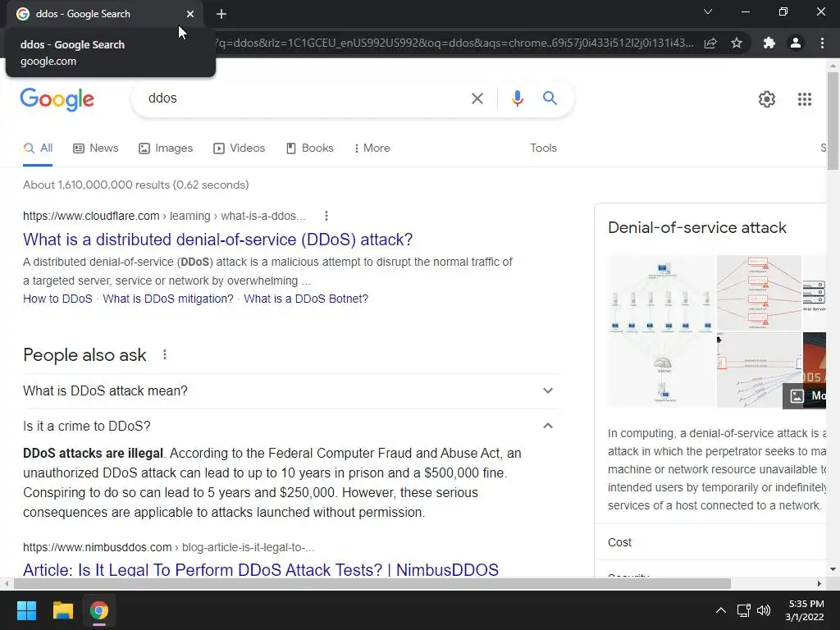Open a new tab with plus button
Viewport: 840px width, 630px height.
[221, 14]
